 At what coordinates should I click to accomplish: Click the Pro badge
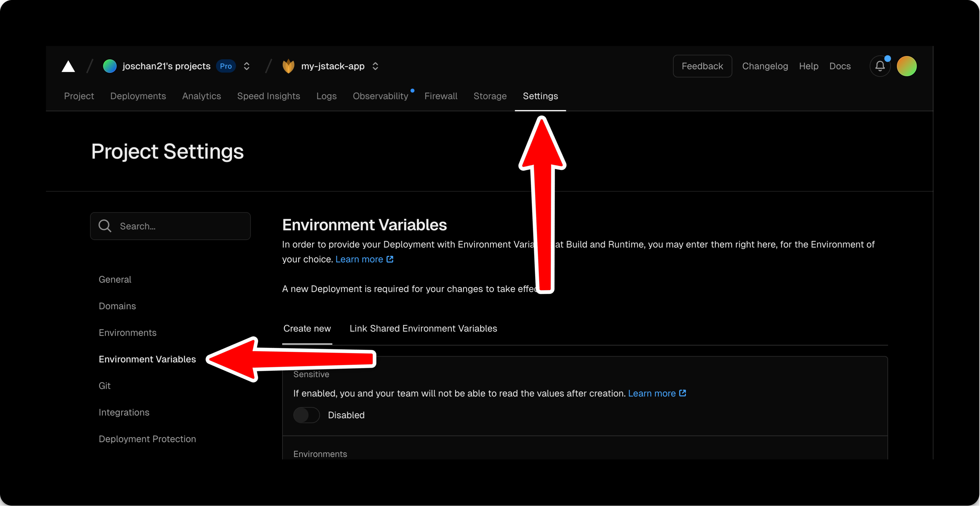point(225,66)
